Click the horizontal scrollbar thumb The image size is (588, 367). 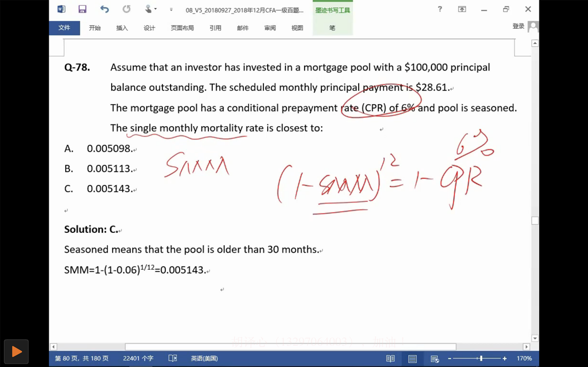(291, 347)
